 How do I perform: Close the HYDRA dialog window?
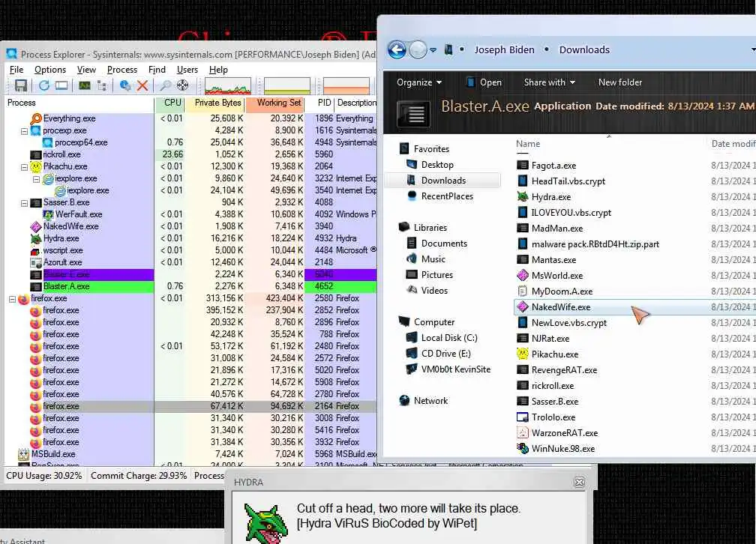[x=580, y=483]
